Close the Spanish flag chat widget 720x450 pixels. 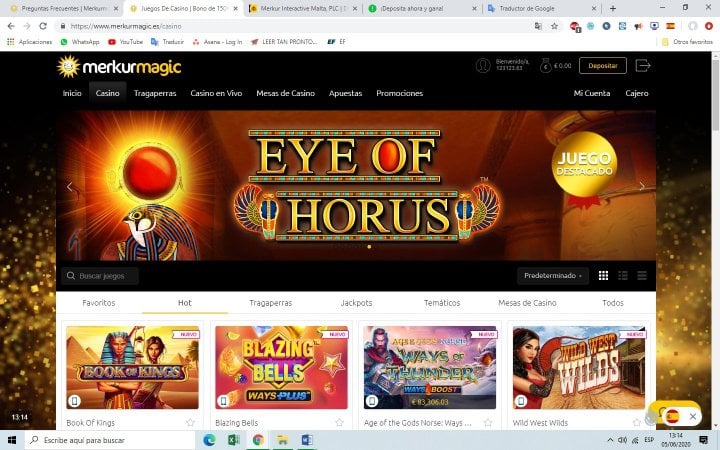coord(693,416)
